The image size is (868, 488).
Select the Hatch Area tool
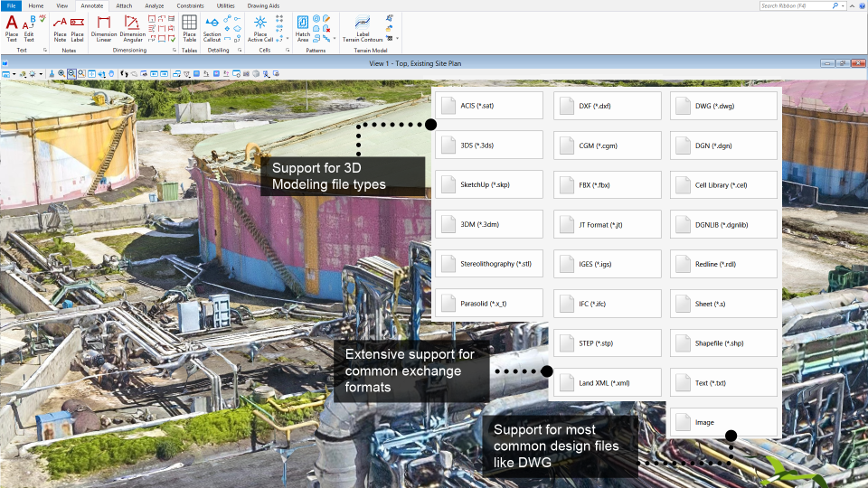[x=303, y=27]
